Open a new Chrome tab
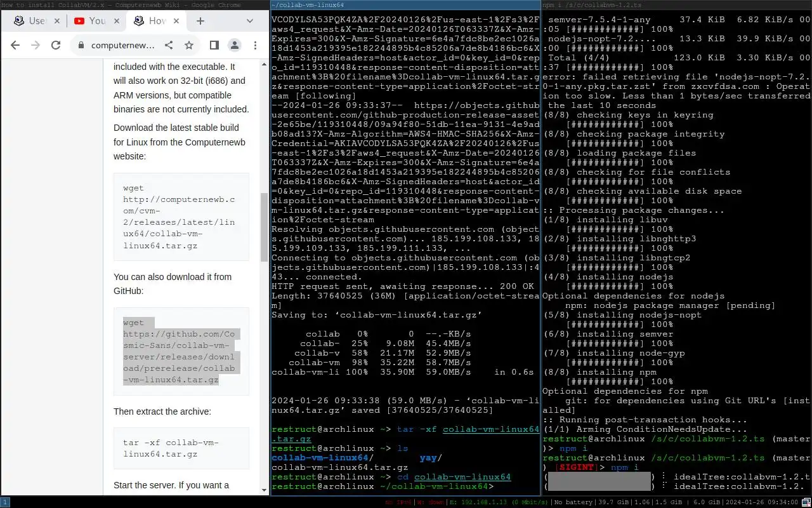The height and width of the screenshot is (508, 812). [200, 21]
